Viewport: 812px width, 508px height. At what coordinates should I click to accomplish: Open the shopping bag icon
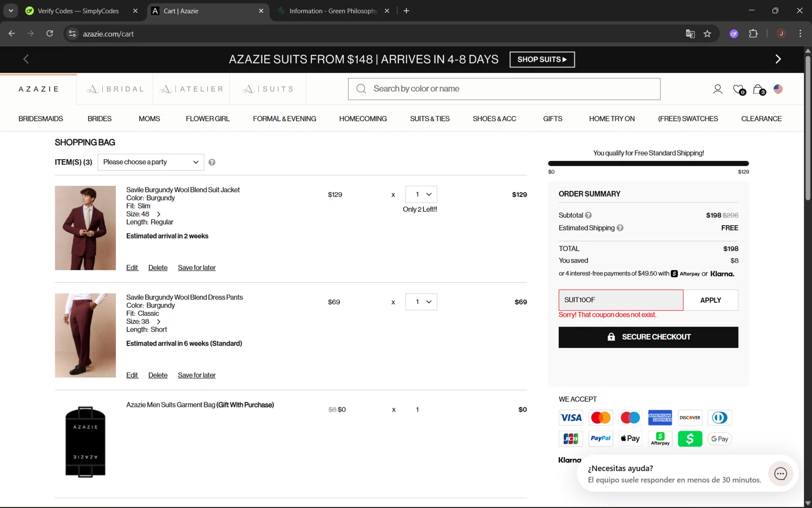pyautogui.click(x=758, y=89)
